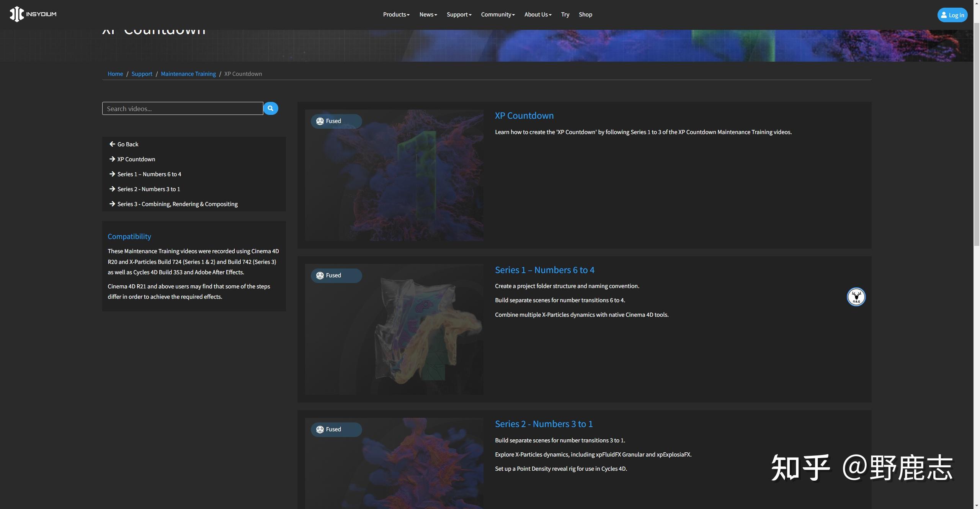This screenshot has width=980, height=509.
Task: Click the INSYDIUM logo icon
Action: point(17,14)
